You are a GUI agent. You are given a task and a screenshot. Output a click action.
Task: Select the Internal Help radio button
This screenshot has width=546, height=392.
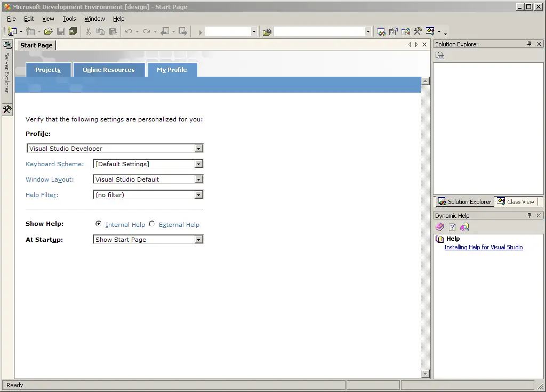coord(99,224)
